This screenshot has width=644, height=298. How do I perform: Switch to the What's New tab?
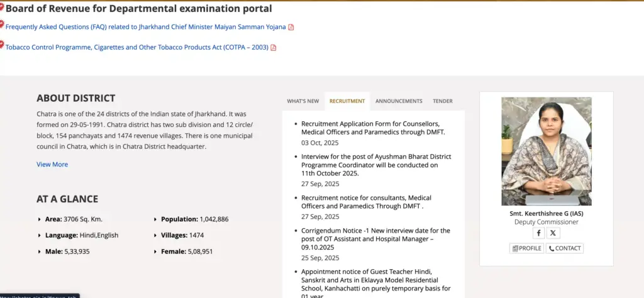(303, 101)
